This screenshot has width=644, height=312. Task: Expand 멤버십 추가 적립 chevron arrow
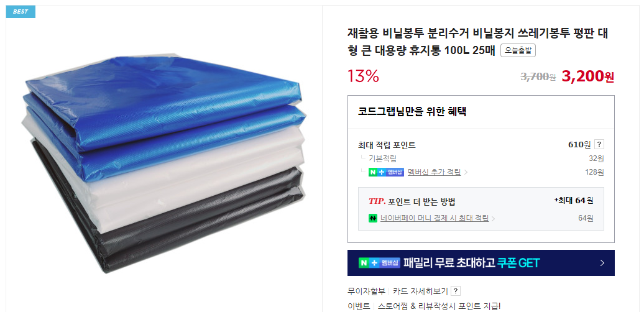[x=466, y=172]
